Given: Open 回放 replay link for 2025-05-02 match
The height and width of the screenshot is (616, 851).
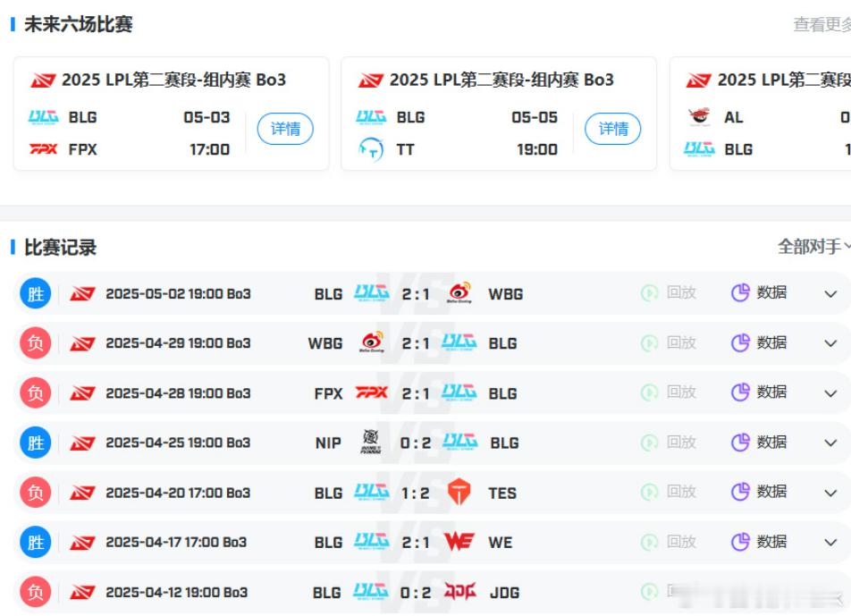Looking at the screenshot, I should (x=682, y=293).
